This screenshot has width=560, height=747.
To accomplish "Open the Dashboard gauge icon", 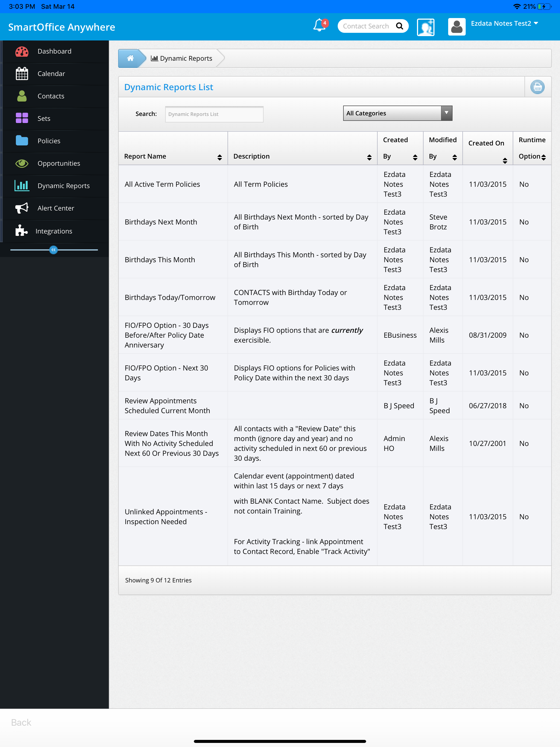I will (22, 51).
